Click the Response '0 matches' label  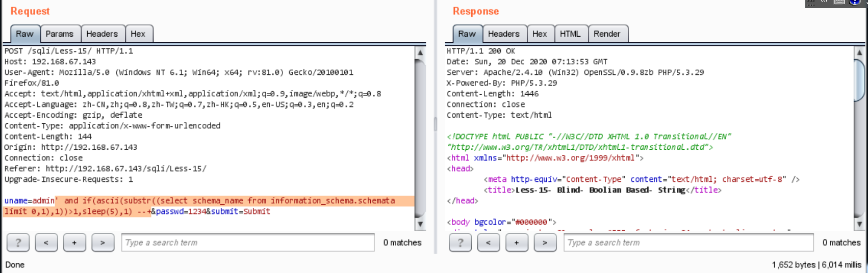coord(841,242)
